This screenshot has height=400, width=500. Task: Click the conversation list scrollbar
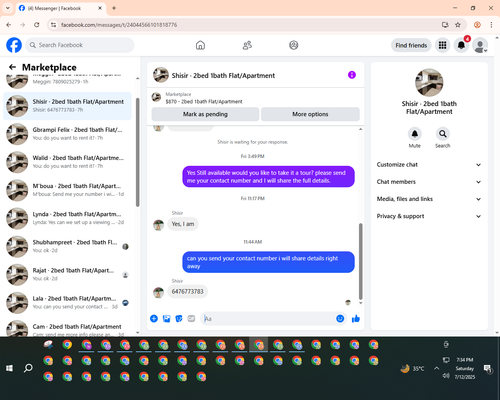click(138, 152)
